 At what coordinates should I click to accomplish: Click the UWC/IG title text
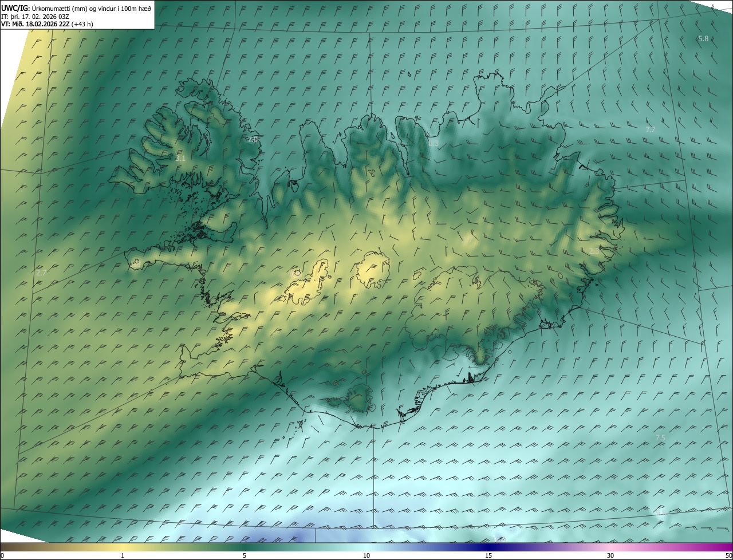pos(15,7)
